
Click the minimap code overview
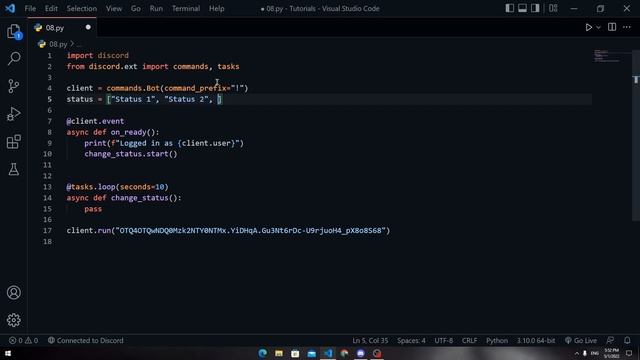pyautogui.click(x=608, y=56)
